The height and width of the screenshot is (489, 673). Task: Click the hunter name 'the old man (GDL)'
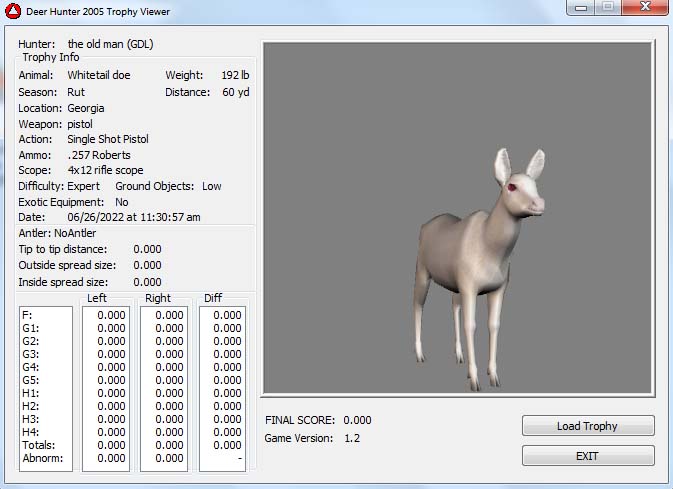pos(110,44)
